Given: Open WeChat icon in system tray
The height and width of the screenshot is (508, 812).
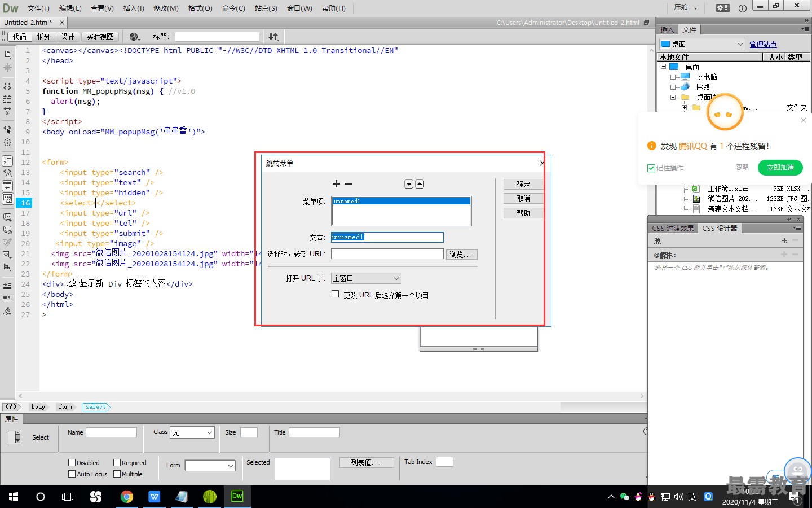Looking at the screenshot, I should [624, 497].
